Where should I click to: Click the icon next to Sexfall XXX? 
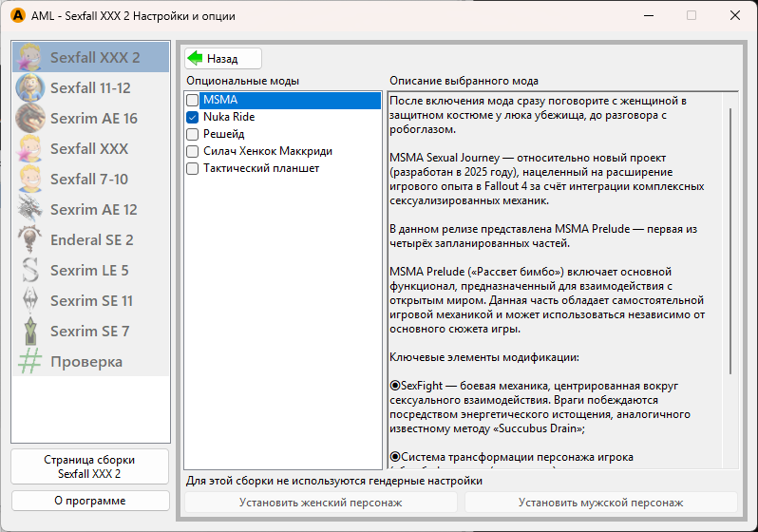pos(30,148)
